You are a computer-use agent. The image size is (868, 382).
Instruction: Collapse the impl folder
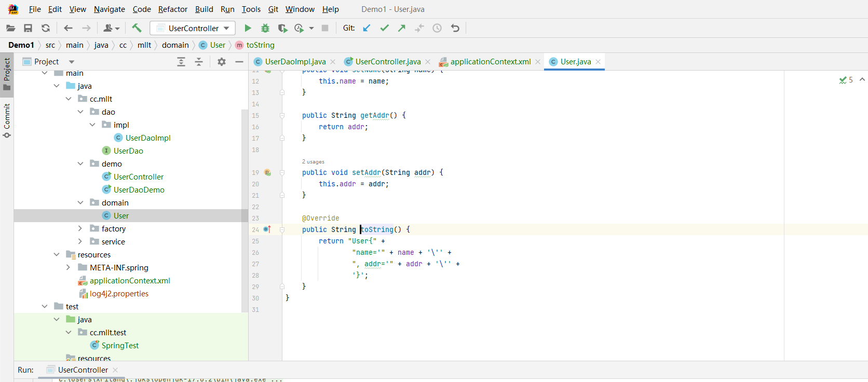(x=92, y=125)
